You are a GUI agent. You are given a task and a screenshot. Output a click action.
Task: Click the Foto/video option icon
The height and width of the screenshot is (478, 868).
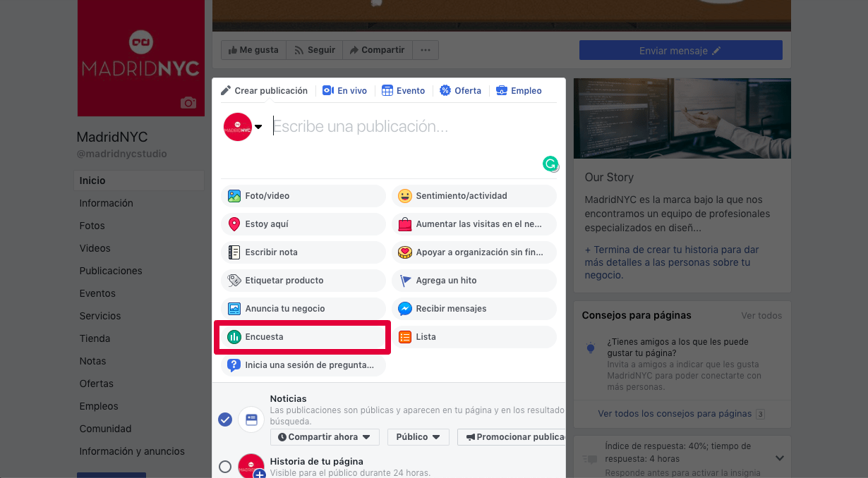[234, 196]
